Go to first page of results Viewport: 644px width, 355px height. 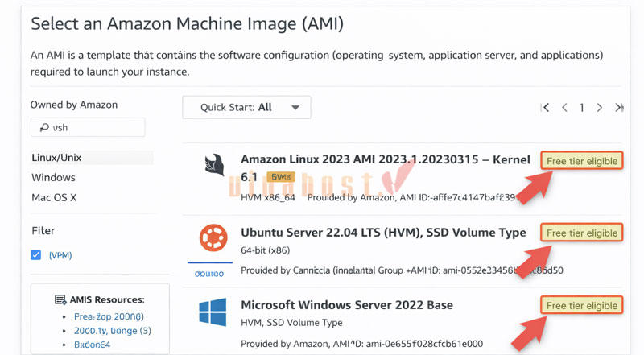pyautogui.click(x=546, y=108)
